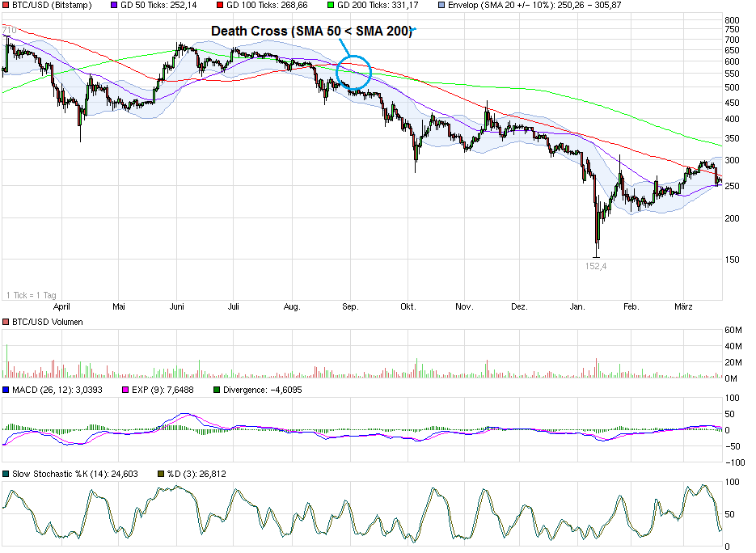
Task: Click 'GD 50 Ticks: 252,14' label
Action: point(158,6)
